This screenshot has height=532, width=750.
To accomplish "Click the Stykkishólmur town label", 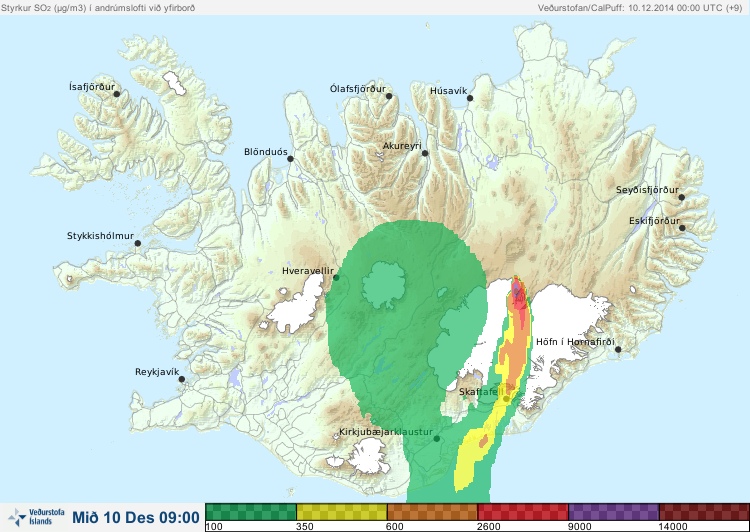I will [x=100, y=236].
